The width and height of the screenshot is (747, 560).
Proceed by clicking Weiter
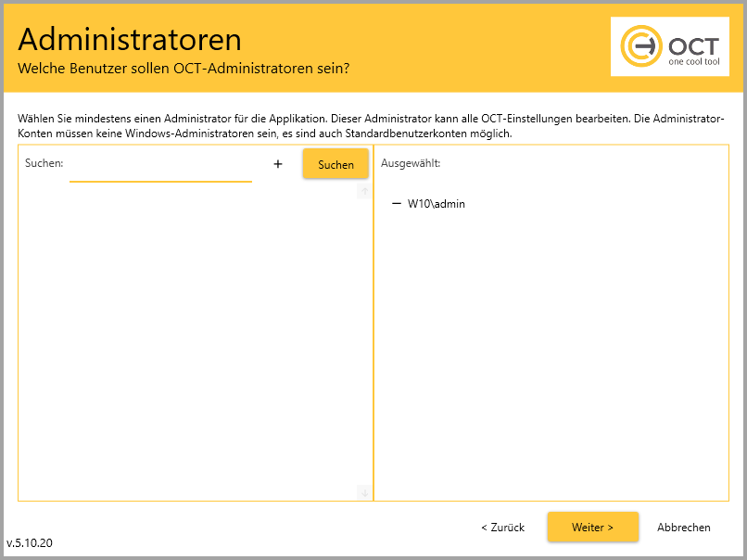[592, 527]
